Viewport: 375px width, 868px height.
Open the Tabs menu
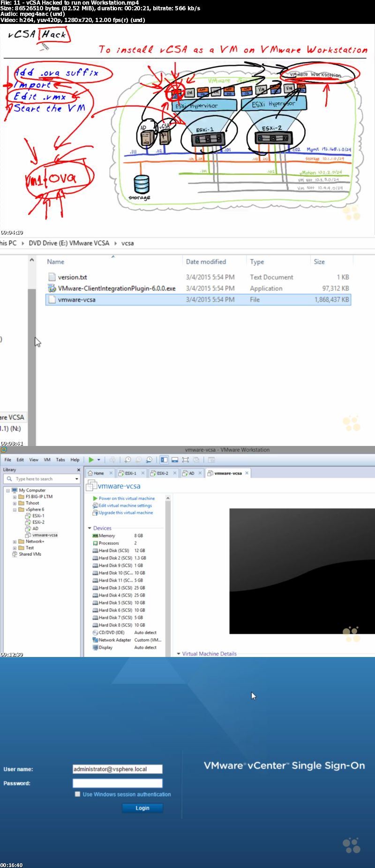[x=60, y=460]
